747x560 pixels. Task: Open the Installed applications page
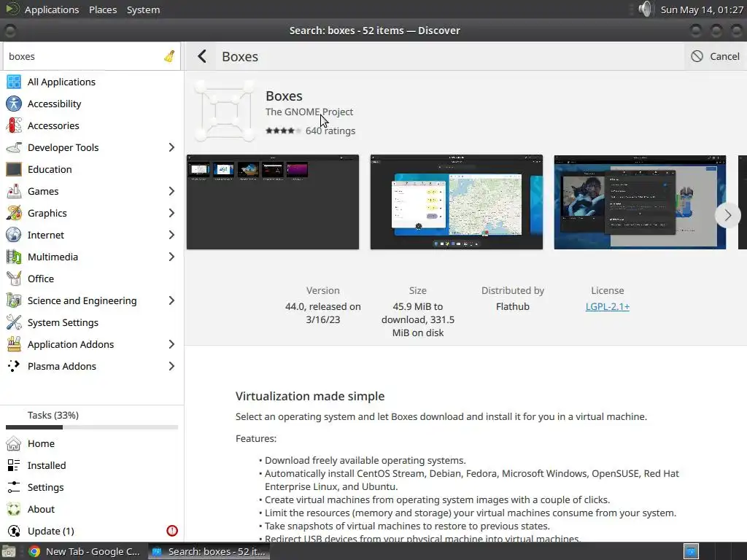point(92,466)
